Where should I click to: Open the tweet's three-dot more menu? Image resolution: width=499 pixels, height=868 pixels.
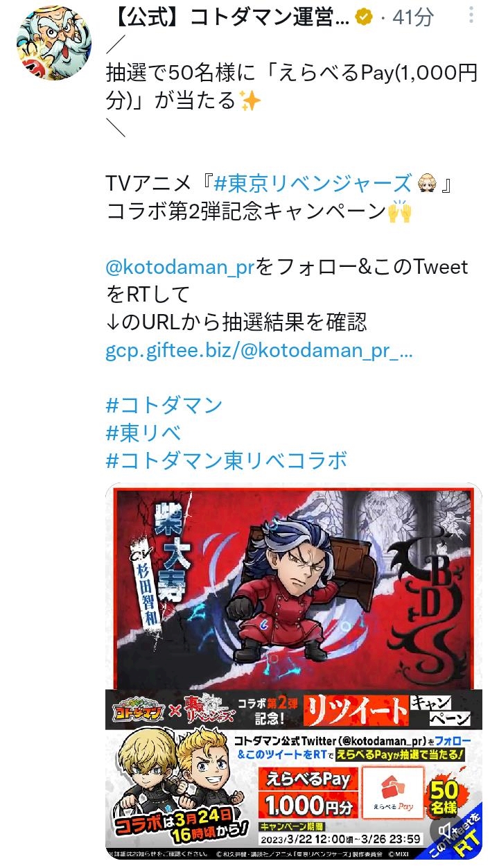pyautogui.click(x=472, y=17)
